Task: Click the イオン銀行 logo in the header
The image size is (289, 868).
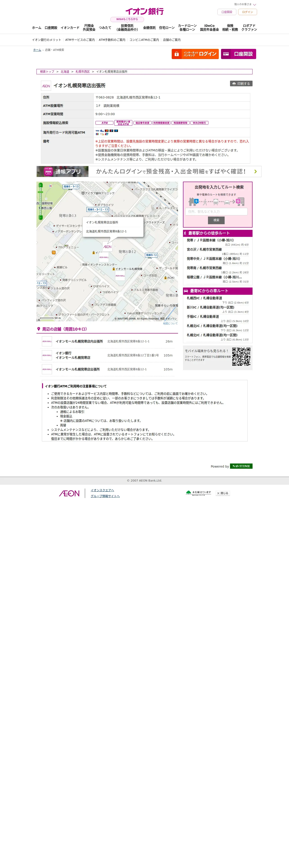Action: pos(144,11)
